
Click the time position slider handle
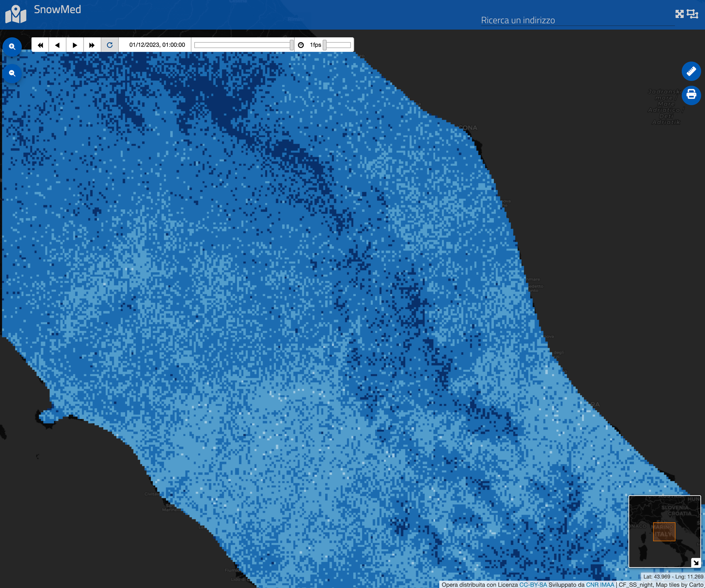[x=292, y=45]
